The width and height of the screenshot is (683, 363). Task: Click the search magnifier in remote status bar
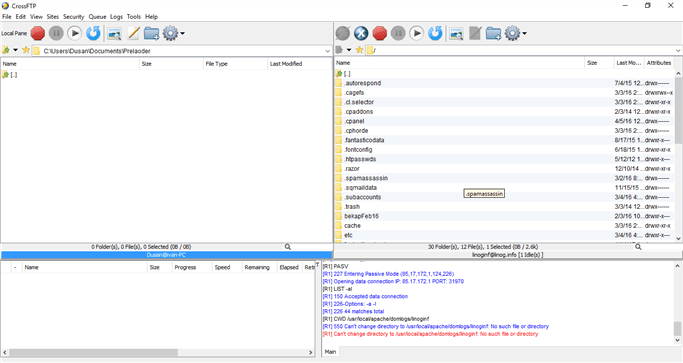click(x=638, y=247)
